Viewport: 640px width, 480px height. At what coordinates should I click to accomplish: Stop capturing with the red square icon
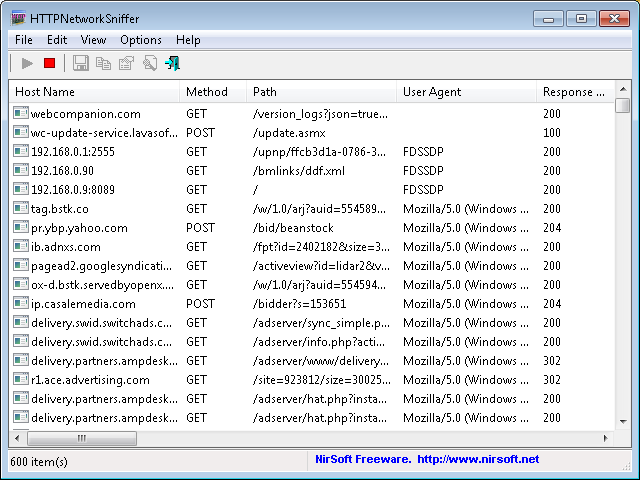[50, 63]
